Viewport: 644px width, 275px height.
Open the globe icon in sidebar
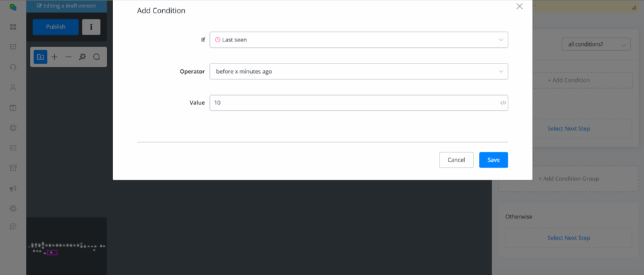coord(13,128)
